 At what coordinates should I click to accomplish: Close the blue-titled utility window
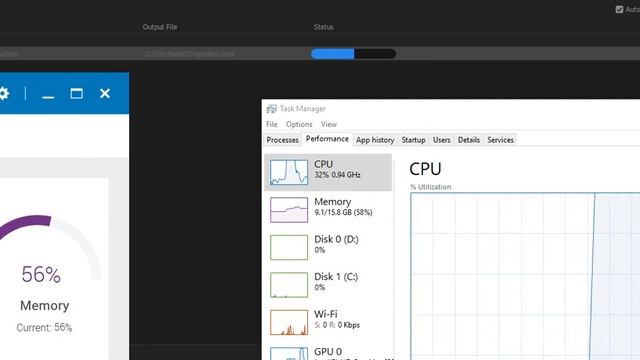[x=105, y=93]
